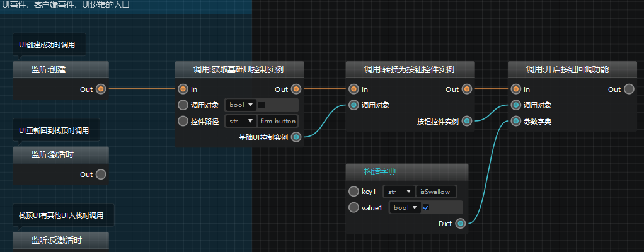
Task: Open the key1 str type dropdown
Action: pos(400,192)
